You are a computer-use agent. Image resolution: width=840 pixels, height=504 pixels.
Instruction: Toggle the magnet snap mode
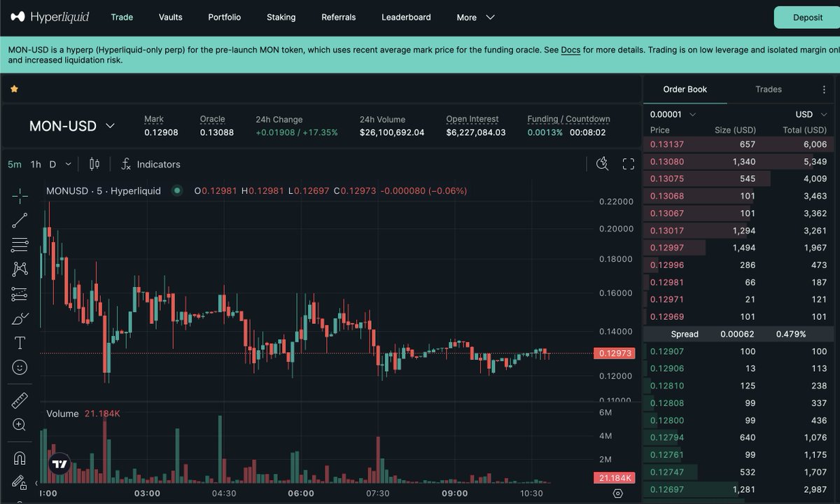click(x=20, y=458)
